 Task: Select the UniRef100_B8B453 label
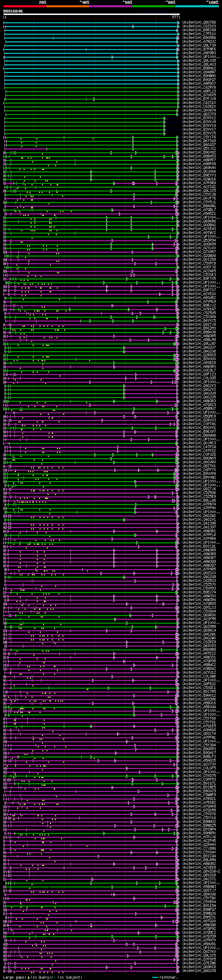(199, 156)
